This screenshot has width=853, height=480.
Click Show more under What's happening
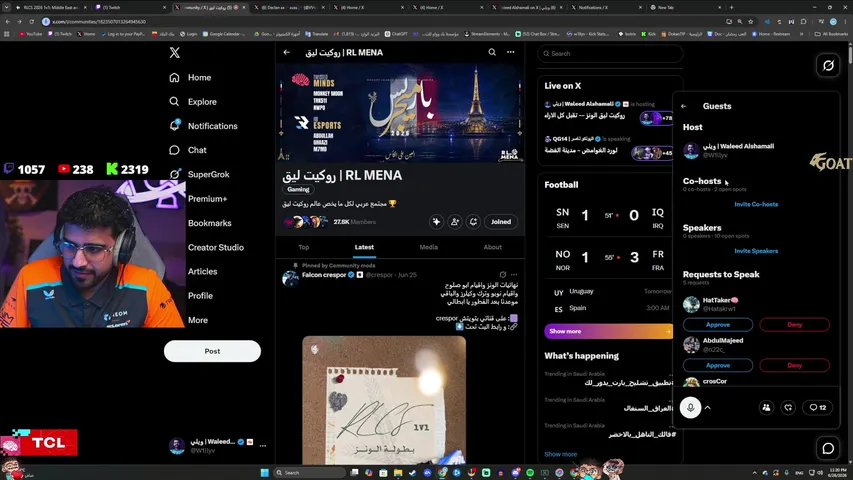coord(560,454)
